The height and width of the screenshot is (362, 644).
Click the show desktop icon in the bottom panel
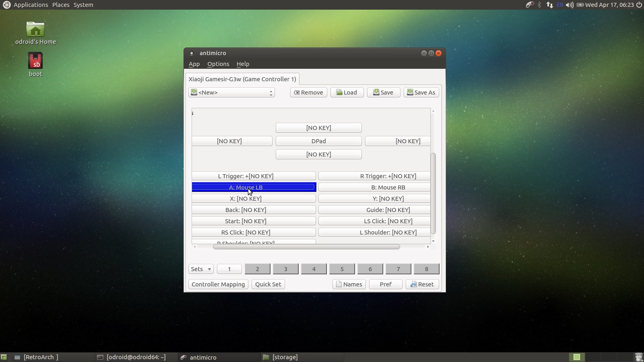point(4,357)
